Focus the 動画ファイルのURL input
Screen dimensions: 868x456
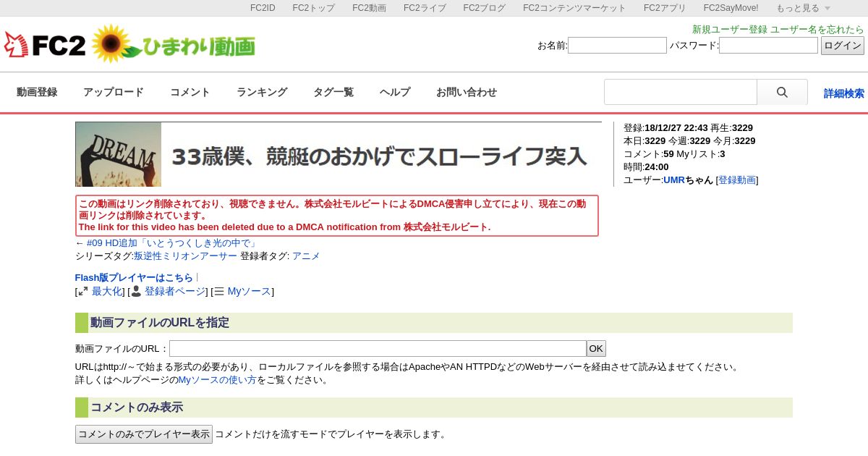(x=378, y=348)
